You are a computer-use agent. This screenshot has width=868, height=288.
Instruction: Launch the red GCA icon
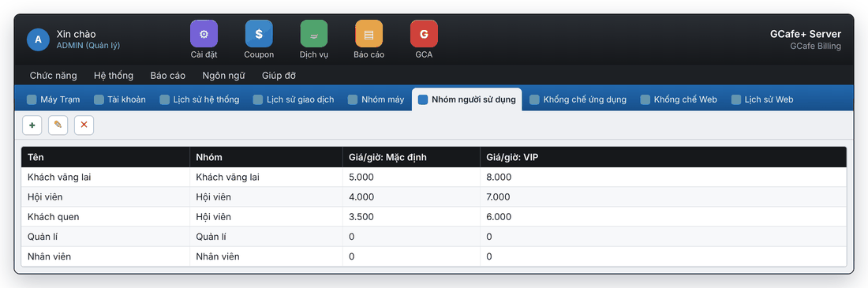click(x=424, y=34)
